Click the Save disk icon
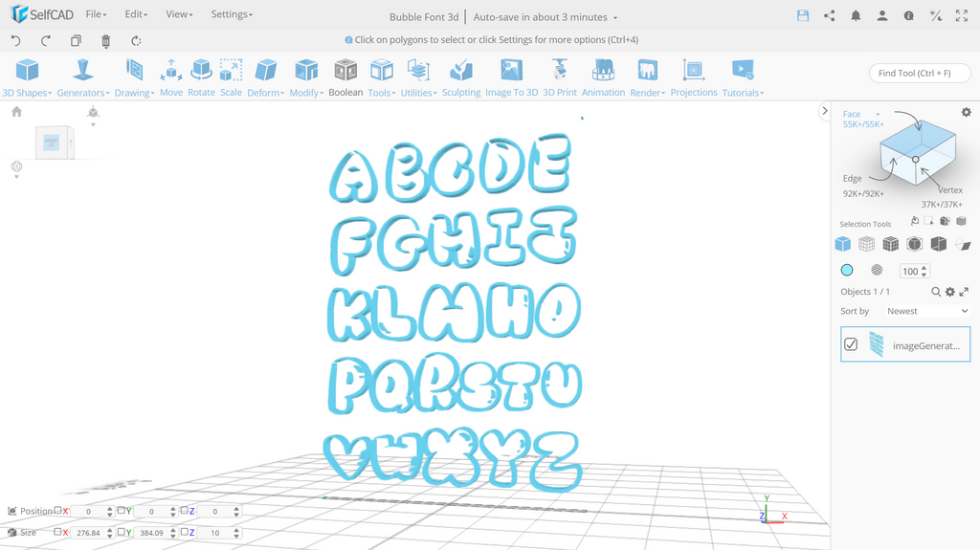The width and height of the screenshot is (980, 550). 803,16
